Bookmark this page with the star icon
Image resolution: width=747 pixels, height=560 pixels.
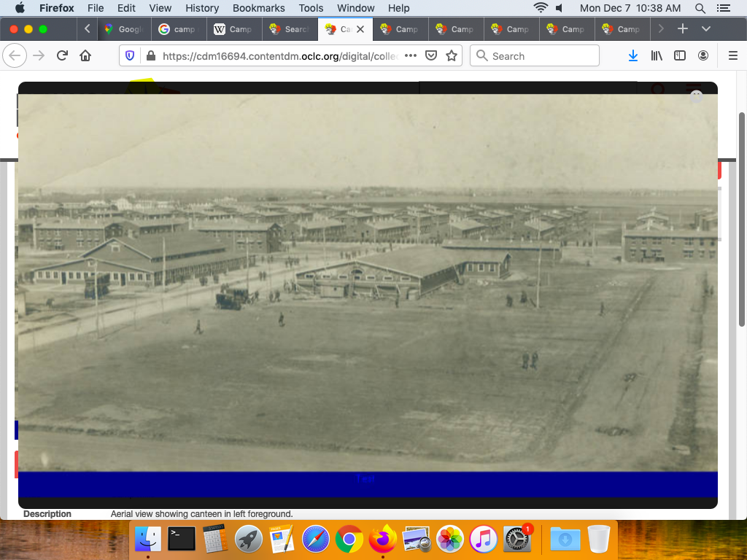(x=452, y=56)
